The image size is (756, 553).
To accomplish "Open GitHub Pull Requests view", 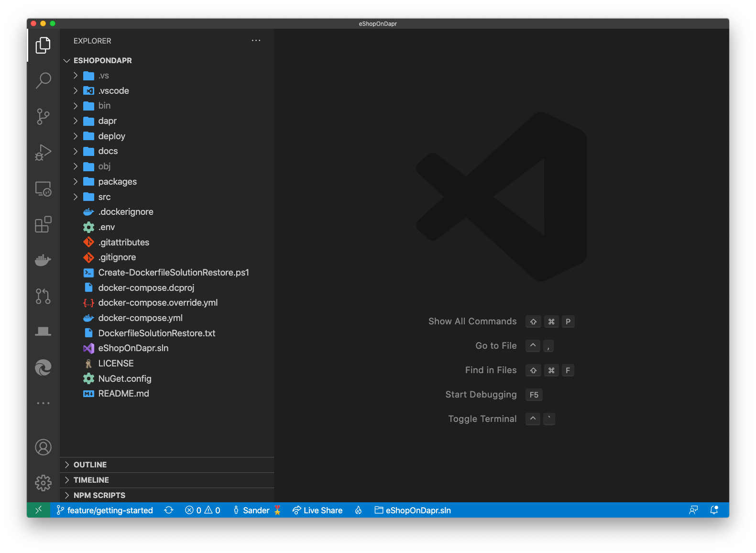I will [43, 296].
